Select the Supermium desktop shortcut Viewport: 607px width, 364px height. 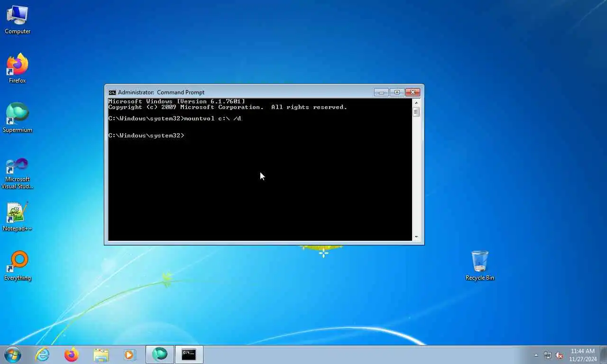(18, 118)
